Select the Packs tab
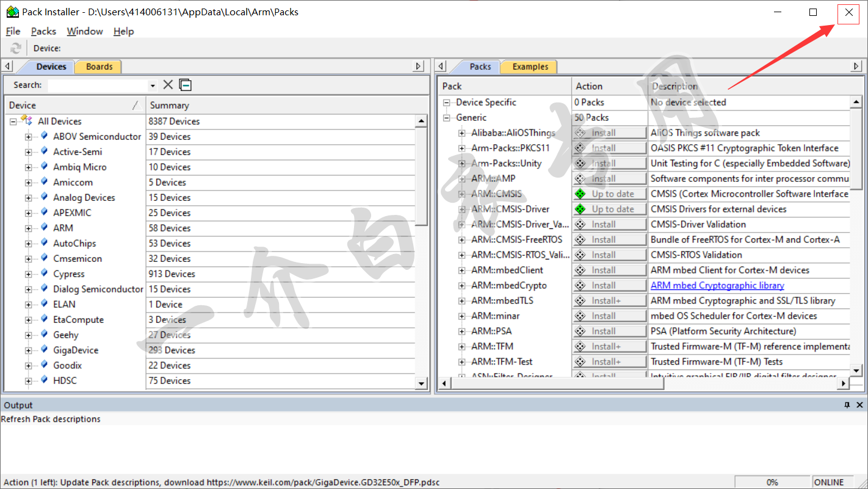 (x=480, y=67)
